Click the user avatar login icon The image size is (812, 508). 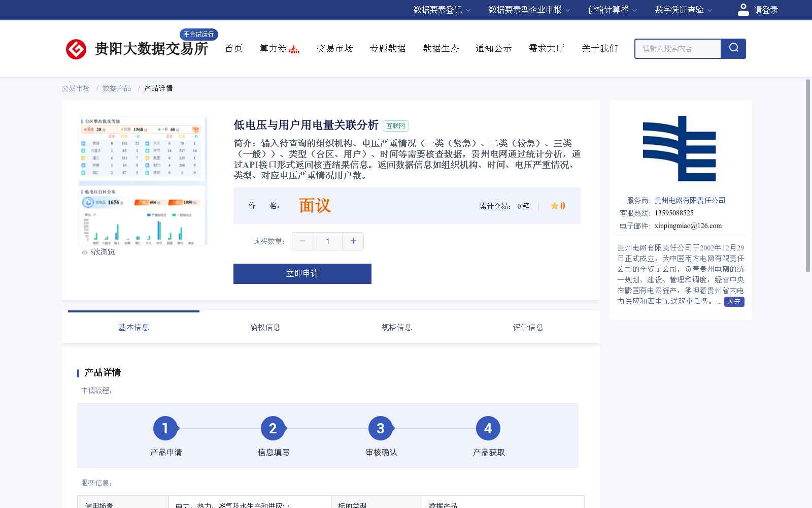743,10
